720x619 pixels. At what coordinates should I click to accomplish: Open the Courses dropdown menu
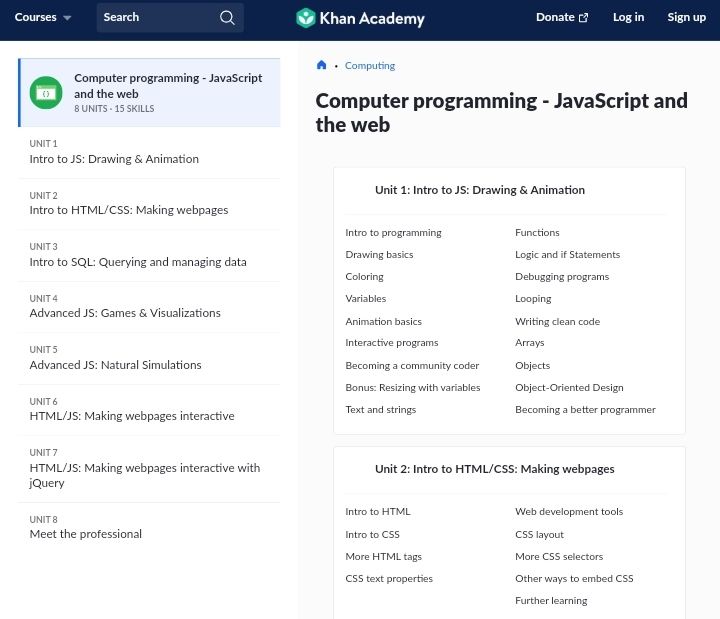(x=43, y=18)
